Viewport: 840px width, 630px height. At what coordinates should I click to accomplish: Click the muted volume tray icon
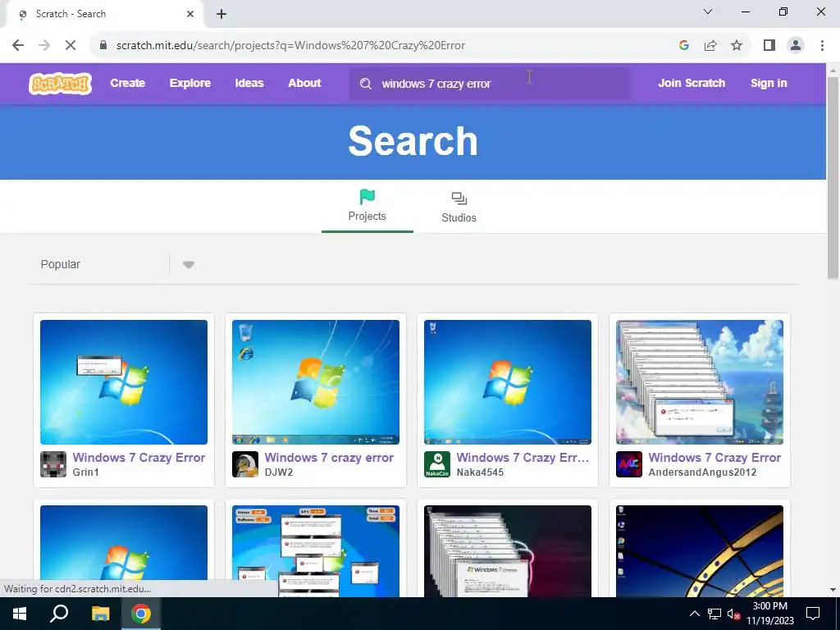(733, 614)
